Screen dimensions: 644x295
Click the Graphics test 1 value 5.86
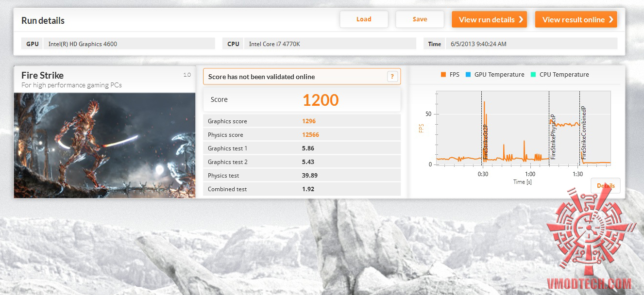(308, 148)
